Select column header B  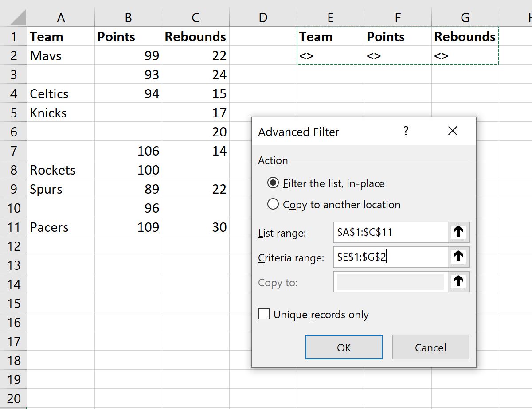coord(128,17)
